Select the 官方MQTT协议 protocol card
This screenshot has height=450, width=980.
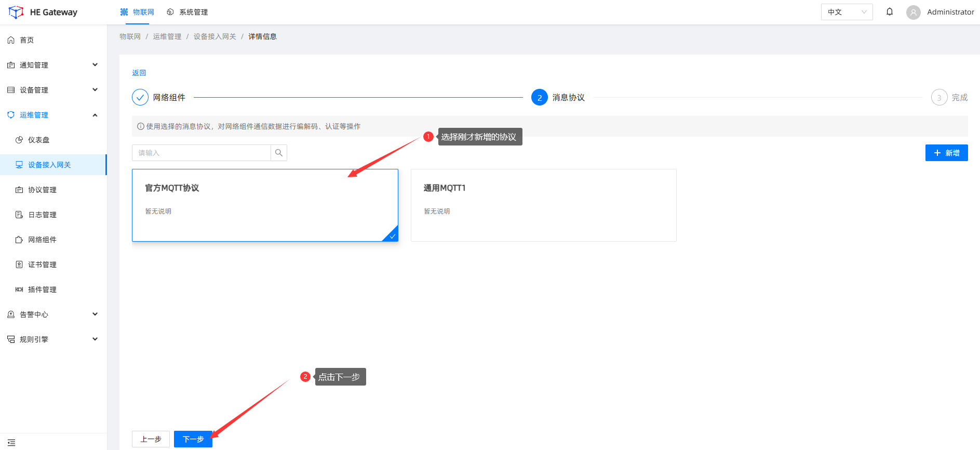(265, 205)
